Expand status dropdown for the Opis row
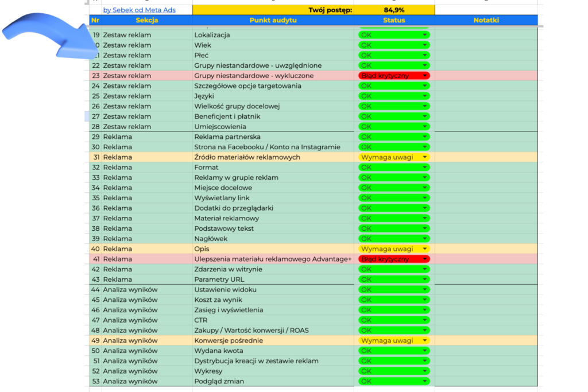 [x=425, y=249]
